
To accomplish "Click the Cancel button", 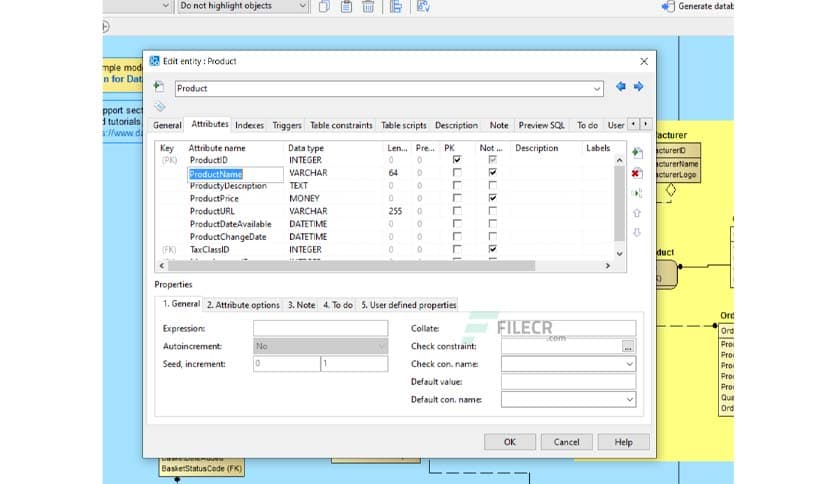I will pyautogui.click(x=566, y=442).
